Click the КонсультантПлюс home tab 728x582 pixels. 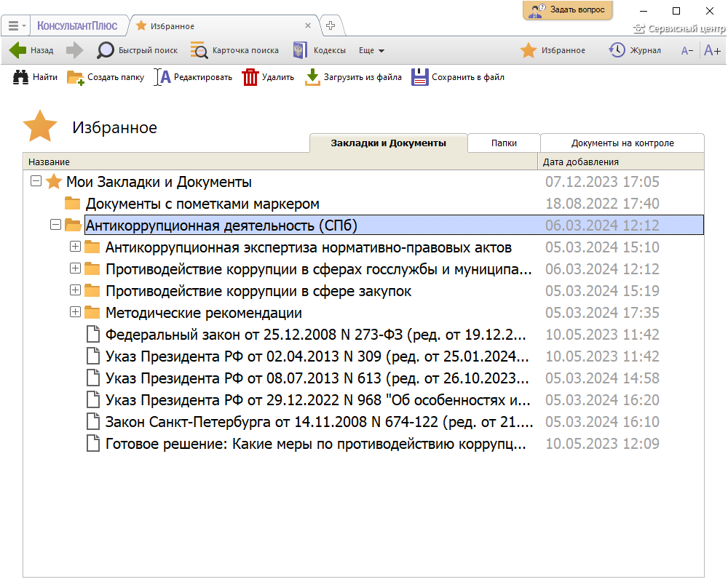point(77,25)
